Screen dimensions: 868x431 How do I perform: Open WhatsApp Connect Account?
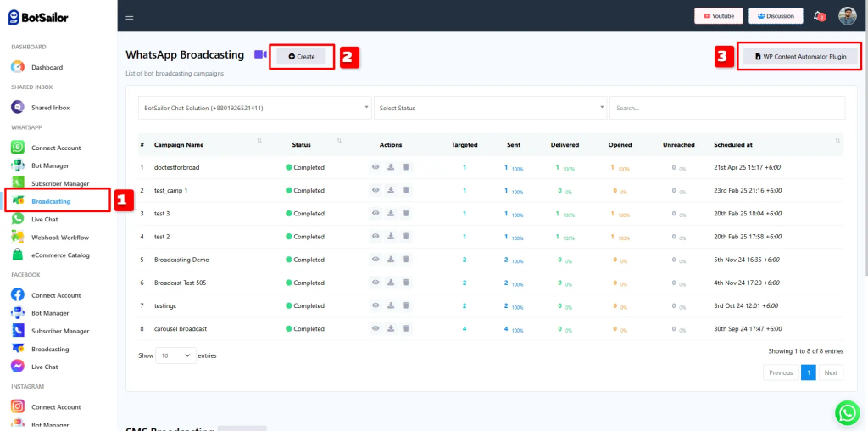56,148
